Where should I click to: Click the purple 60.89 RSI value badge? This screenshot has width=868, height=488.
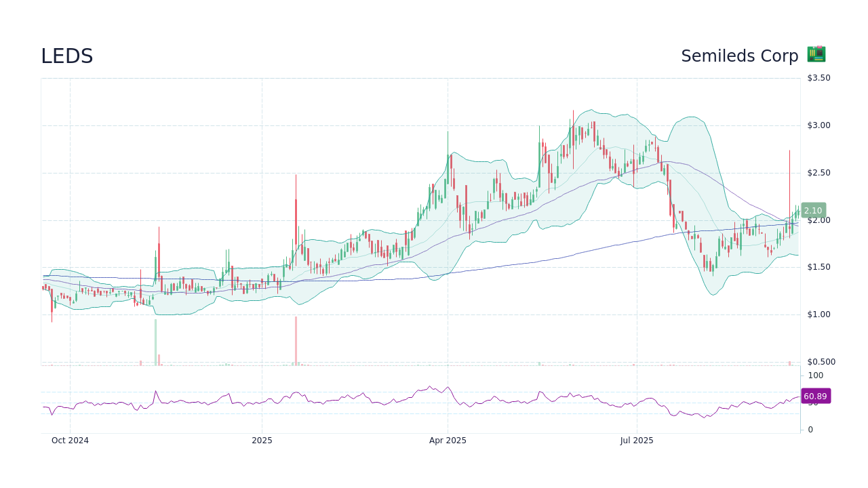point(816,396)
